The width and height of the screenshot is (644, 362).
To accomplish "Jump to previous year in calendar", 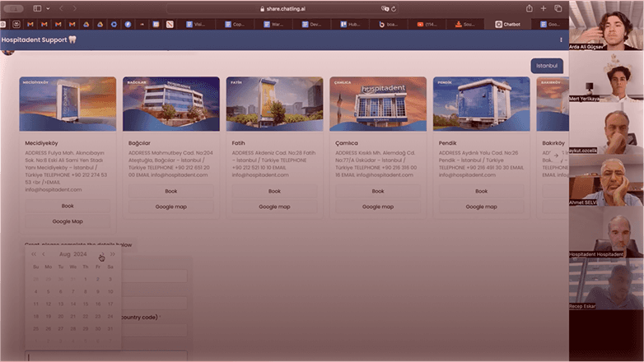I will pyautogui.click(x=34, y=254).
